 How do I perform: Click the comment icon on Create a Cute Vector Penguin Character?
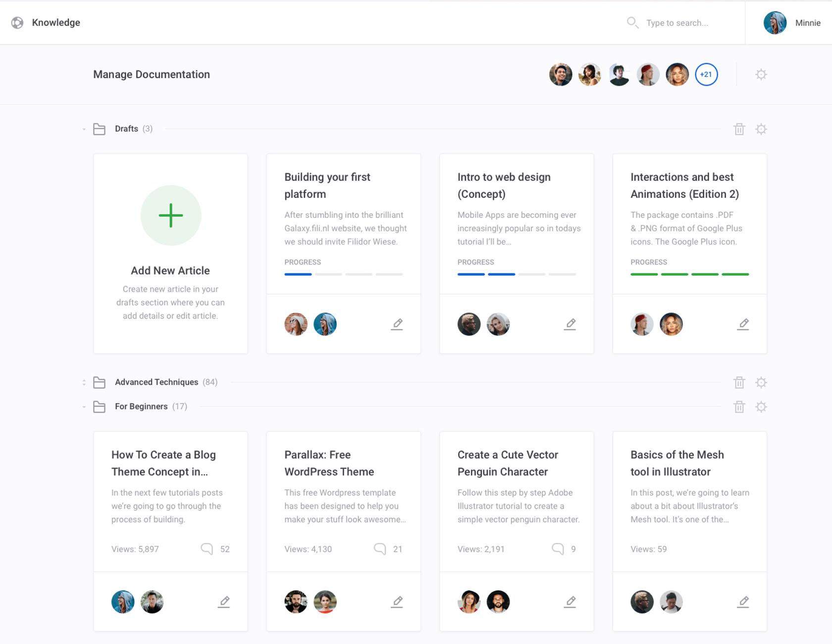tap(558, 548)
